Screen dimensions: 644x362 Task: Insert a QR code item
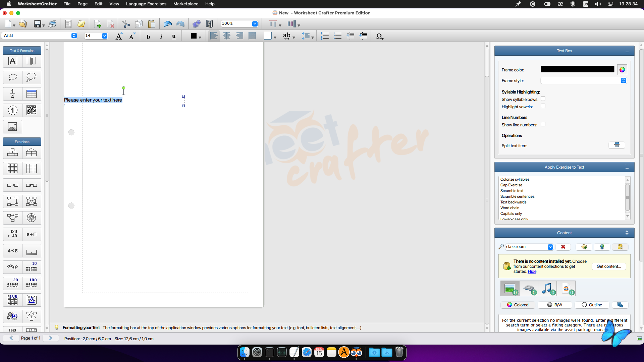tap(31, 110)
